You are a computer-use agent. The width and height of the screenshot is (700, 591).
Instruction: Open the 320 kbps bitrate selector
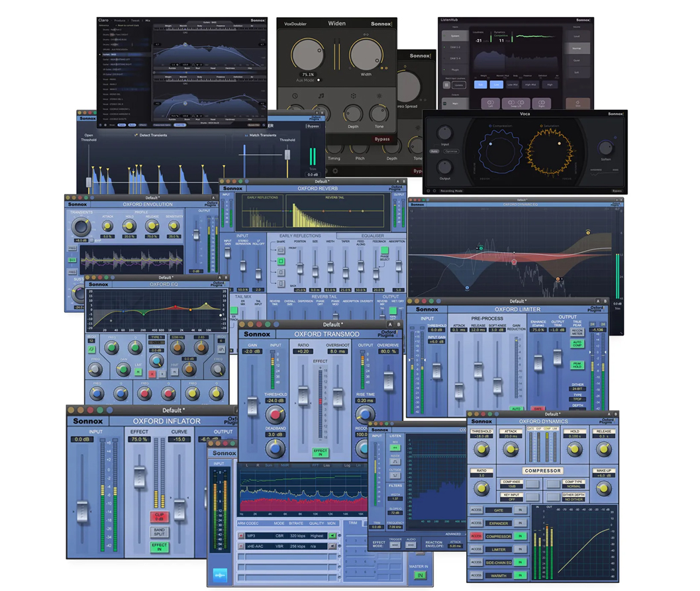click(299, 535)
